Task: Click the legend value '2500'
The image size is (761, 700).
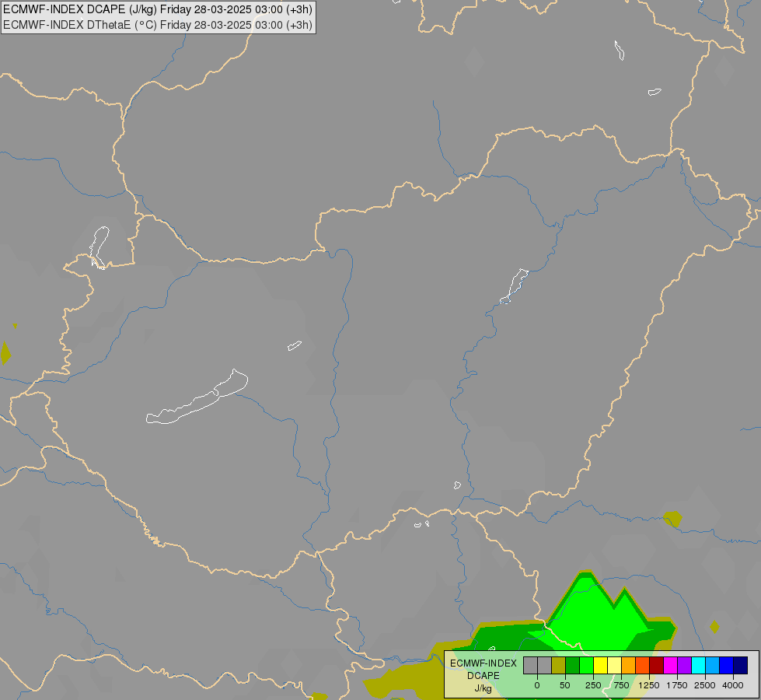Action: [705, 685]
